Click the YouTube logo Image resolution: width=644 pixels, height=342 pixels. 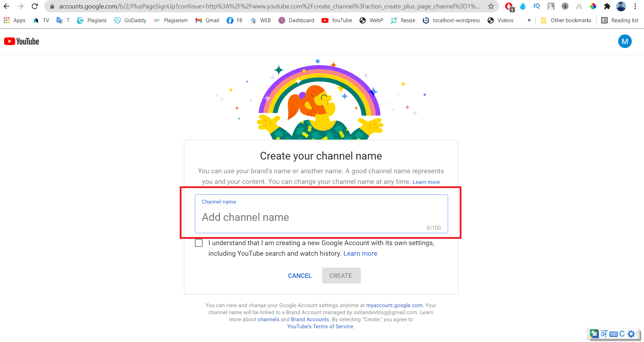(x=21, y=41)
